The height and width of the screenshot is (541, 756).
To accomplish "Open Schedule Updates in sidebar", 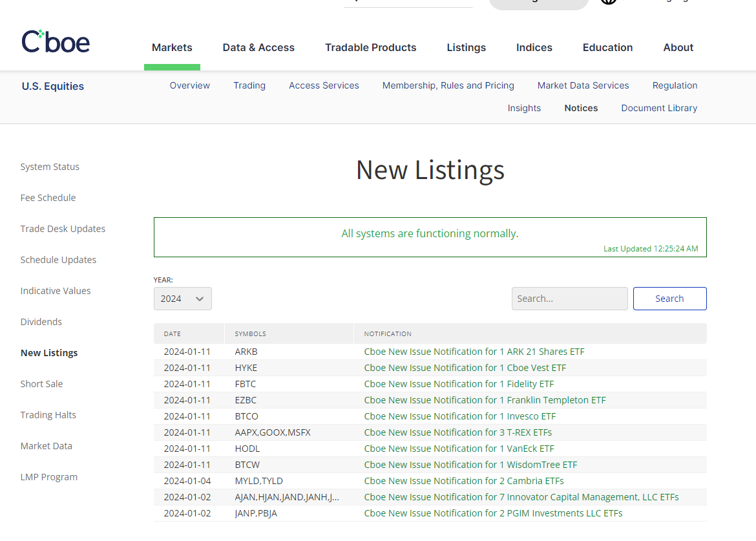I will point(58,260).
